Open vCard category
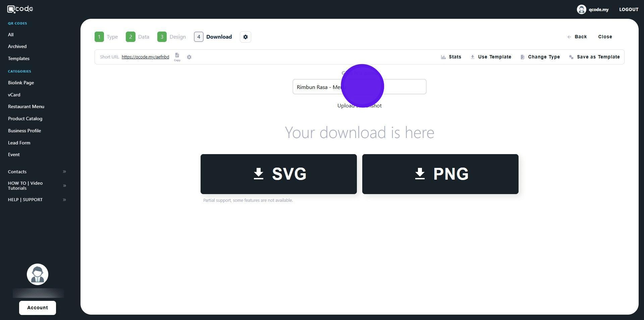Viewport: 644px width, 320px height. pos(14,95)
